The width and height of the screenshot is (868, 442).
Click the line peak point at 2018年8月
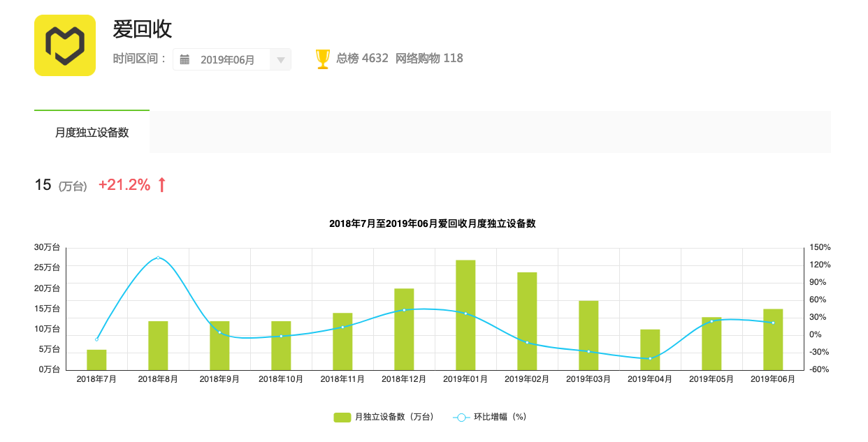tap(158, 258)
